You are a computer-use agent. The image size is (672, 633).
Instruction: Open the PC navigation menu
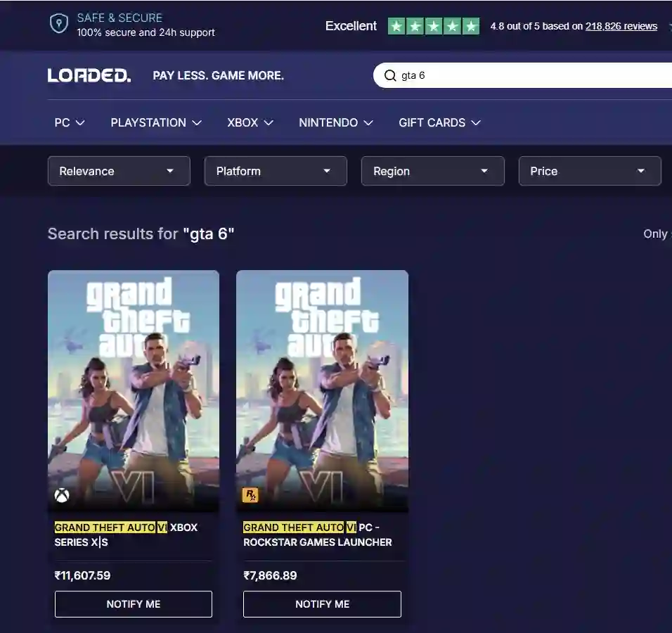(x=70, y=122)
